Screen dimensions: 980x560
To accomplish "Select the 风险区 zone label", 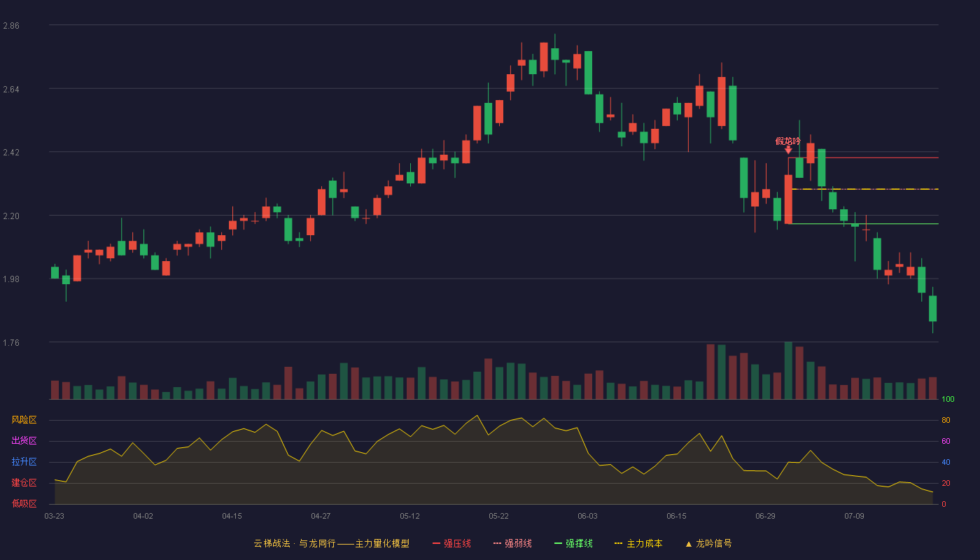I will (24, 420).
